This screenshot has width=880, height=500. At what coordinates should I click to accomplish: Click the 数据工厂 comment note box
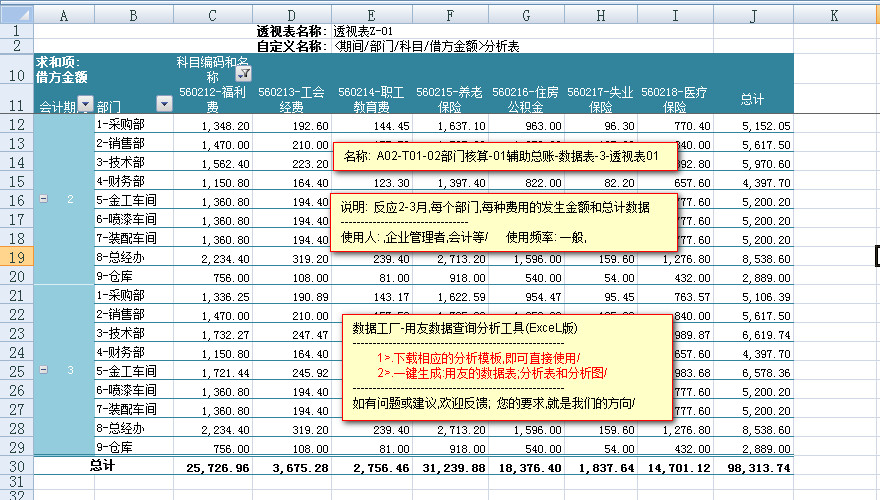tap(505, 366)
